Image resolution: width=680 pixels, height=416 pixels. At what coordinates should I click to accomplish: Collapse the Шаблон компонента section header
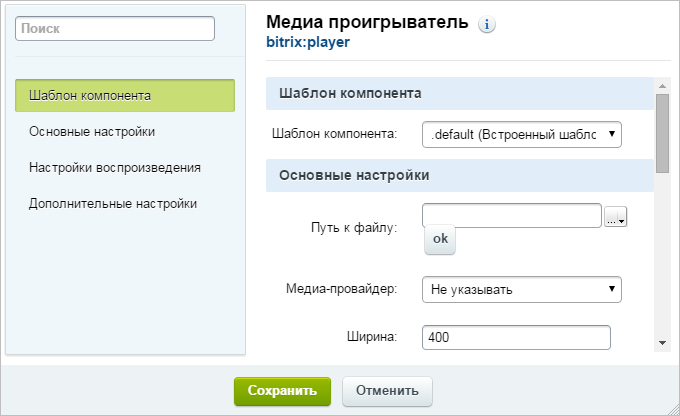coord(460,93)
